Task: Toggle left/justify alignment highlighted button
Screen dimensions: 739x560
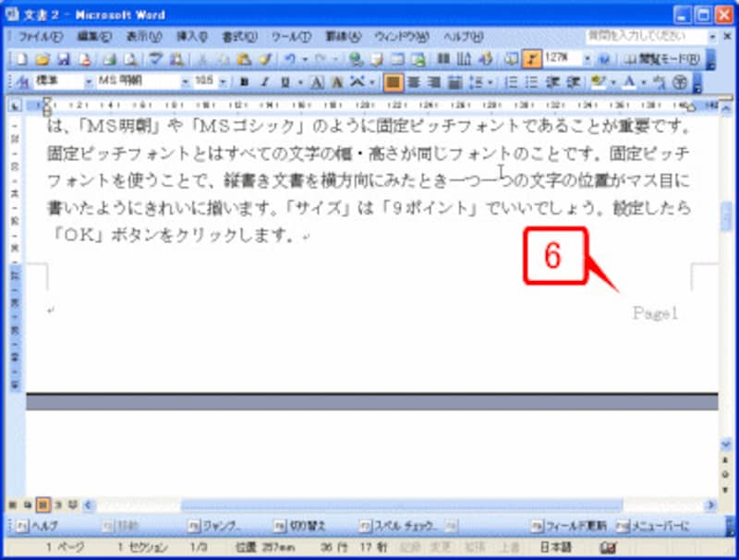Action: (394, 82)
